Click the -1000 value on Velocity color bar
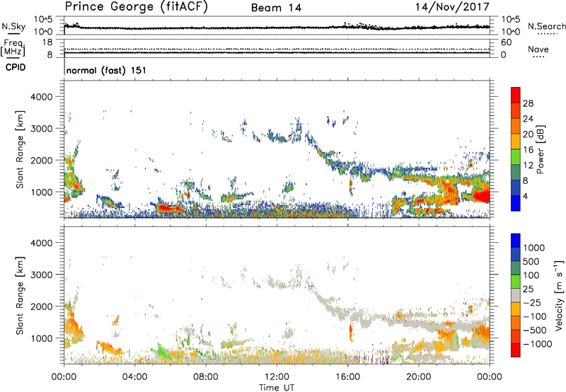 click(x=537, y=344)
